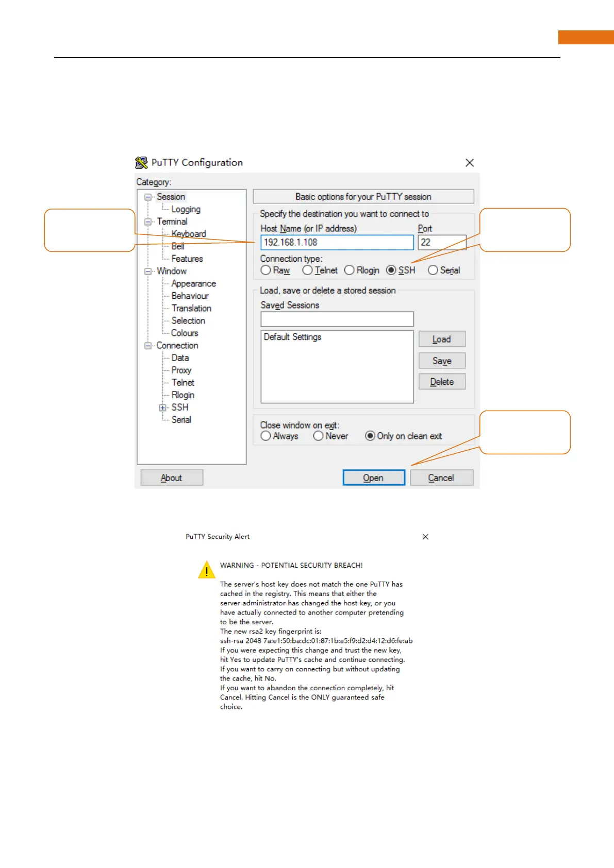This screenshot has width=614, height=868.
Task: Select Session in the category tree
Action: click(171, 197)
